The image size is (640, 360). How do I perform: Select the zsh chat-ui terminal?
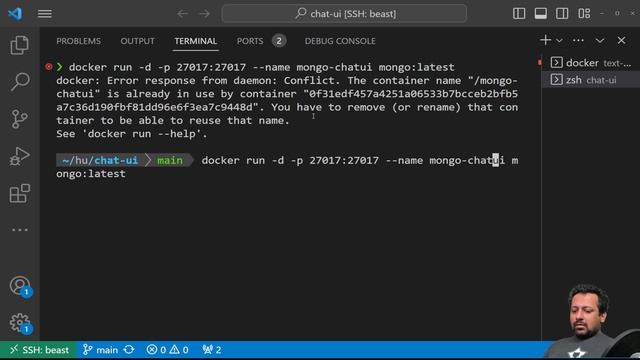coord(591,80)
